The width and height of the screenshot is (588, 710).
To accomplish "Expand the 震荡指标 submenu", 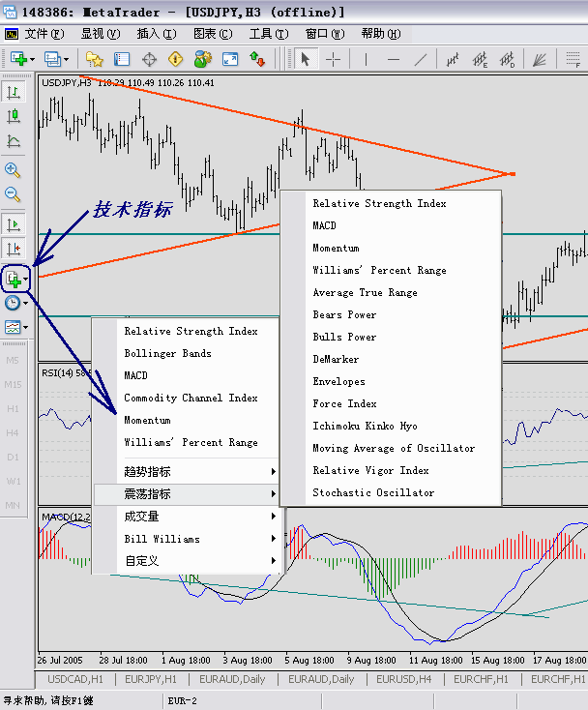I will pos(186,494).
